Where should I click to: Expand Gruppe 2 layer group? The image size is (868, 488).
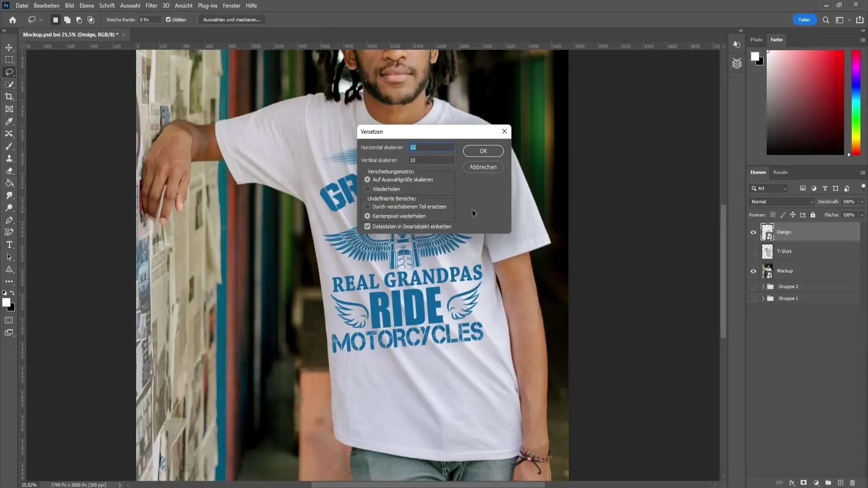pyautogui.click(x=764, y=286)
